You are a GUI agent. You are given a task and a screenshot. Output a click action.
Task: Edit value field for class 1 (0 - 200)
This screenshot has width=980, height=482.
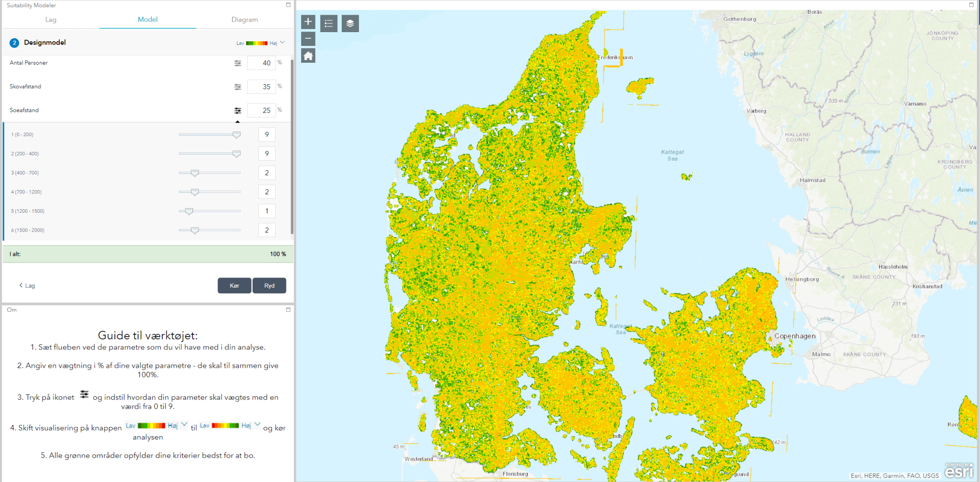click(x=267, y=135)
